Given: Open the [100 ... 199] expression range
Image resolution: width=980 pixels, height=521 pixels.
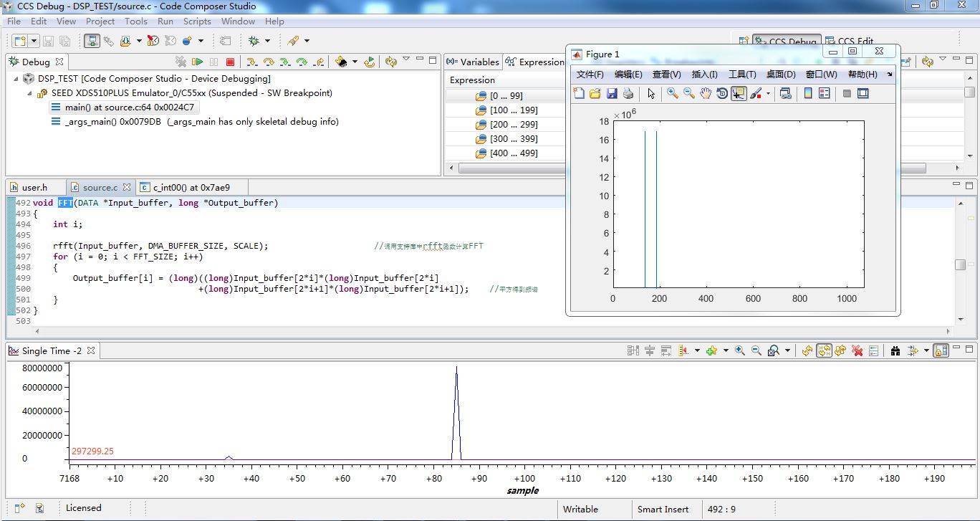Looking at the screenshot, I should [x=514, y=110].
